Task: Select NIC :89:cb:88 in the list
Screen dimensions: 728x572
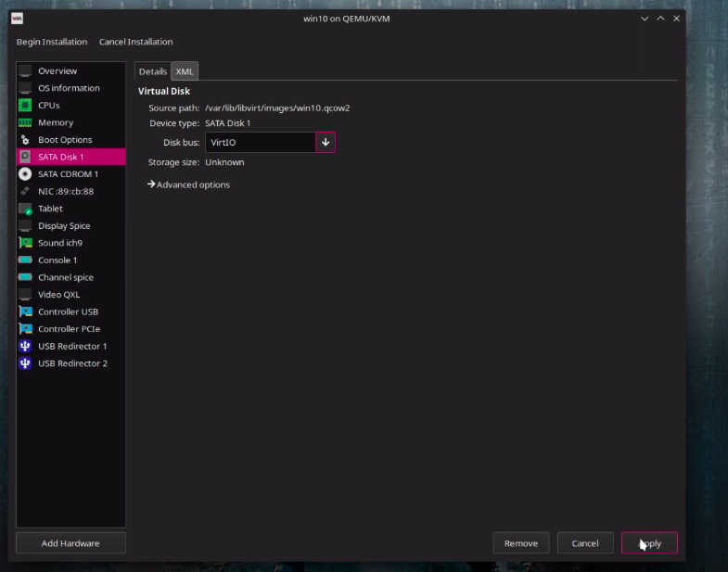Action: pyautogui.click(x=71, y=191)
